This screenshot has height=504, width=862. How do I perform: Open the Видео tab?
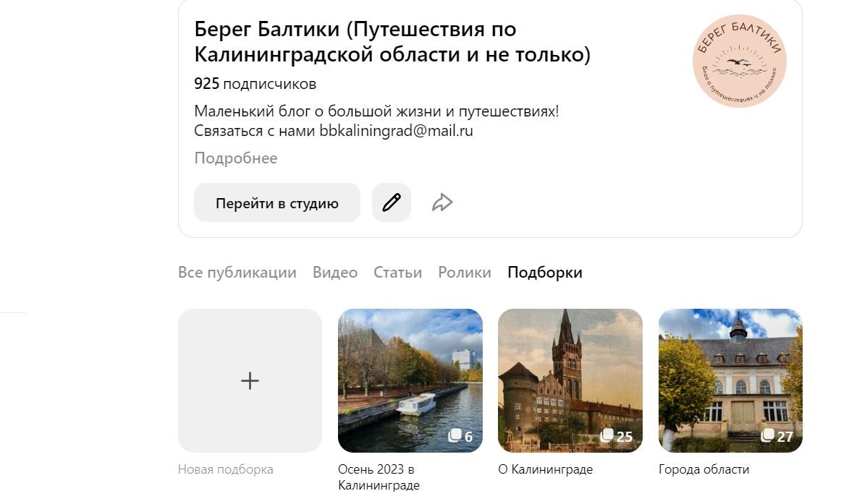335,273
